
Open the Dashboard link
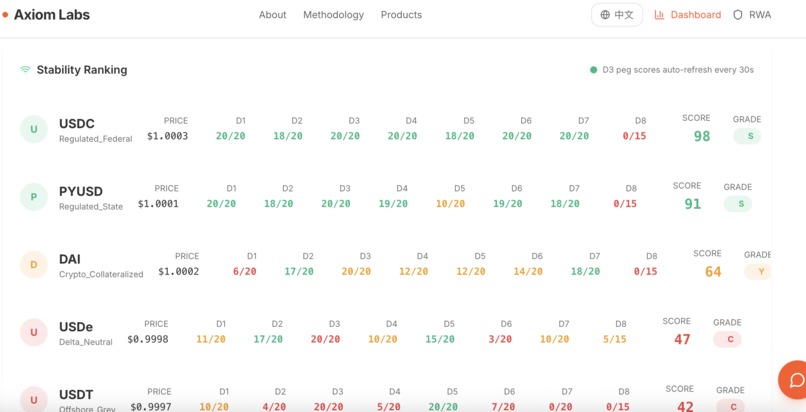(x=688, y=15)
